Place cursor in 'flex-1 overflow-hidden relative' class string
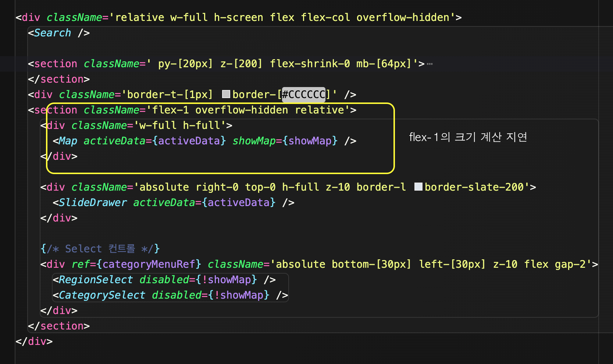 click(248, 110)
